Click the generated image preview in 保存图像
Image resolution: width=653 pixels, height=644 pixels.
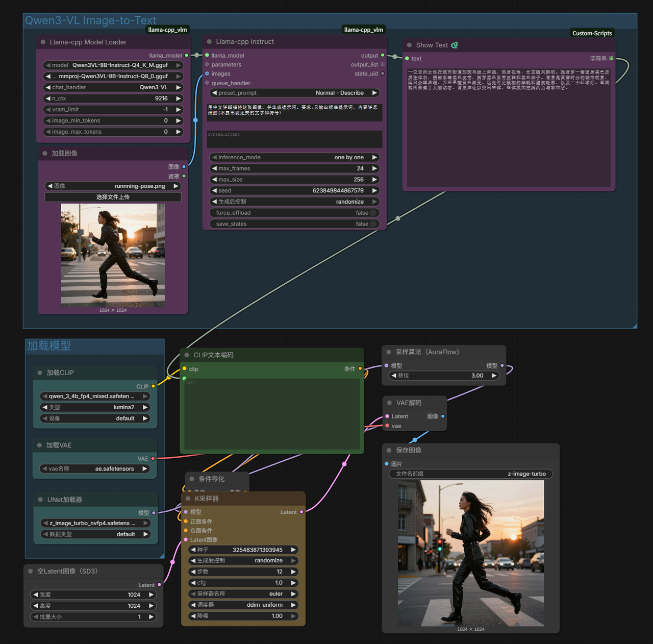point(470,553)
